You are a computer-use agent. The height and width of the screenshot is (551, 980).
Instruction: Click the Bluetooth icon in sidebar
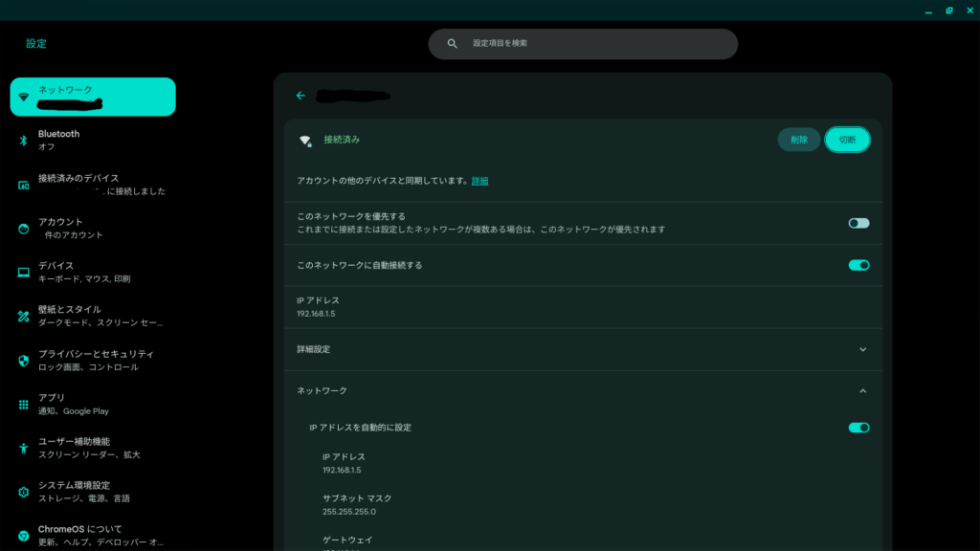(24, 141)
